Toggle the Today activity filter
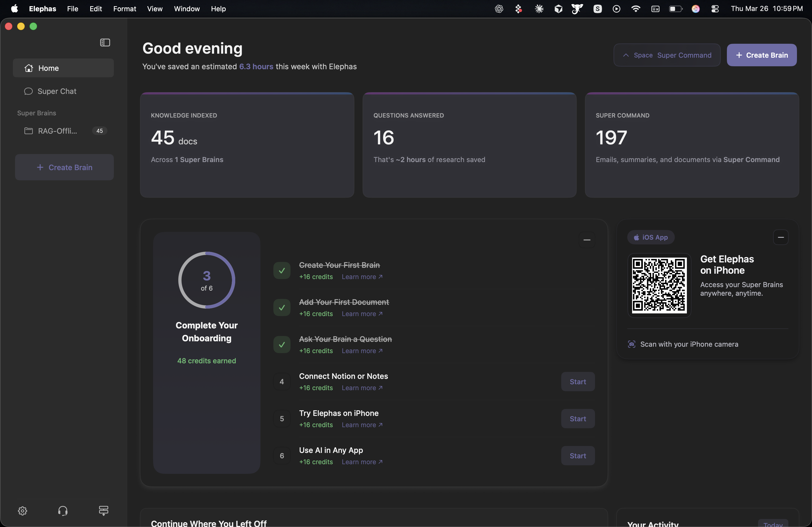This screenshot has height=527, width=812. (x=773, y=523)
